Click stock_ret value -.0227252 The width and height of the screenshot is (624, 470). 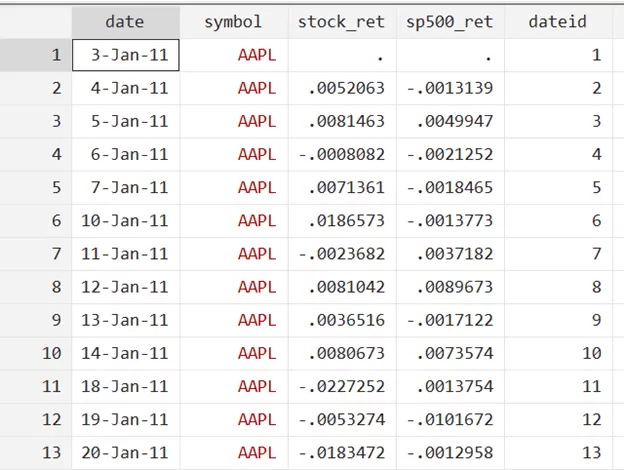342,386
